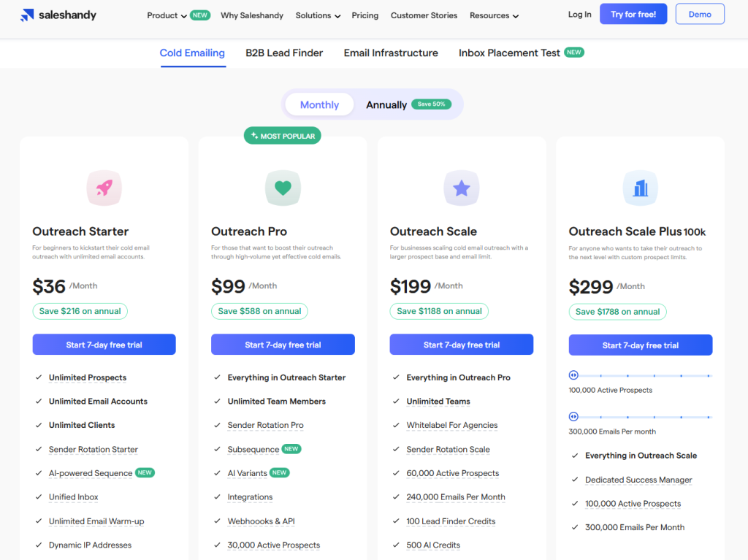Select Monthly billing

tap(319, 104)
